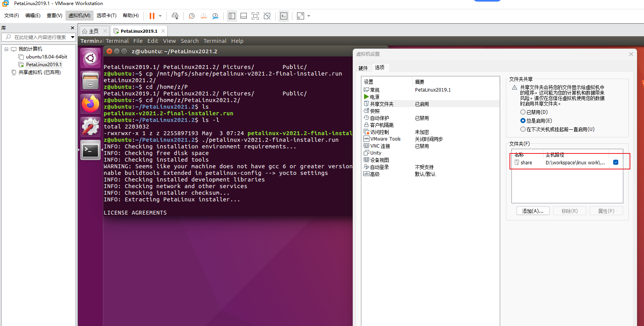
Task: Open System Settings from Ubuntu dock
Action: [x=90, y=127]
